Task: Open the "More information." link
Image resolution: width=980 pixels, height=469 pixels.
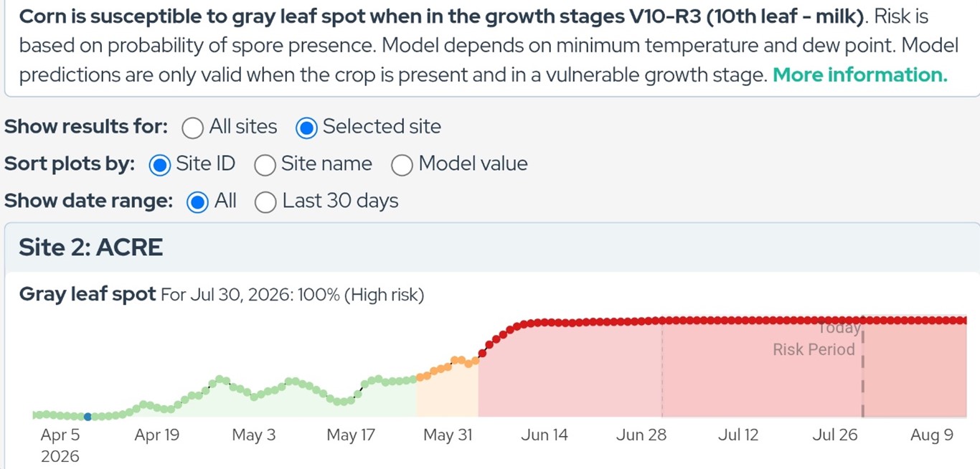Action: (x=859, y=75)
